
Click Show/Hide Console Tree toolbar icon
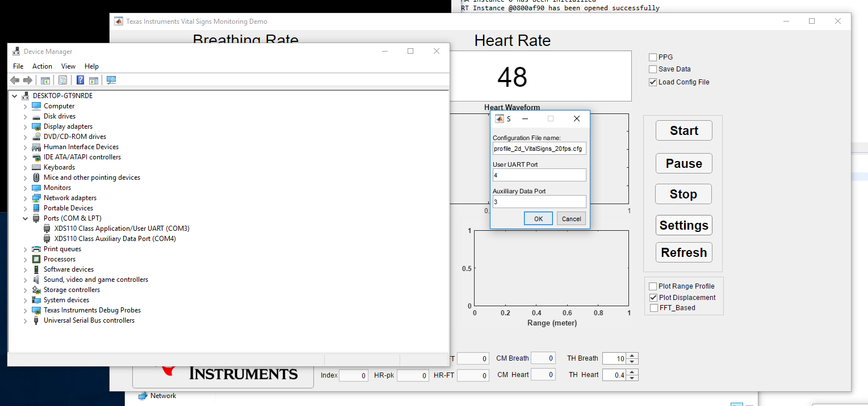coord(45,81)
